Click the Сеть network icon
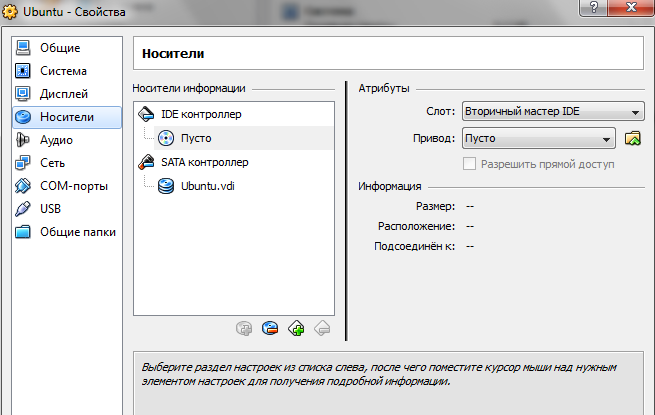This screenshot has width=655, height=415. (x=23, y=163)
